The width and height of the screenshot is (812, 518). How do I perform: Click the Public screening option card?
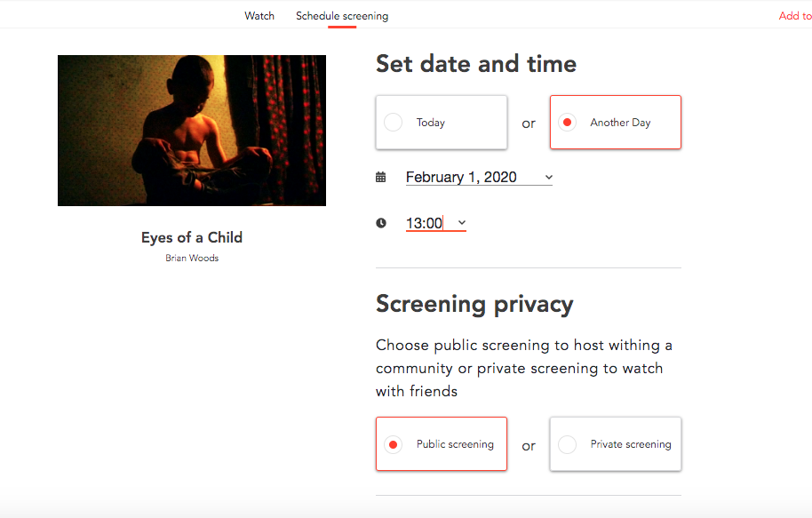442,444
